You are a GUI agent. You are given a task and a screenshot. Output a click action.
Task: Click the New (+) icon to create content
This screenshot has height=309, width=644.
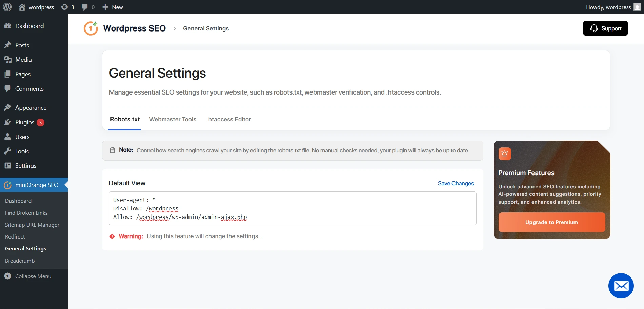click(x=105, y=7)
